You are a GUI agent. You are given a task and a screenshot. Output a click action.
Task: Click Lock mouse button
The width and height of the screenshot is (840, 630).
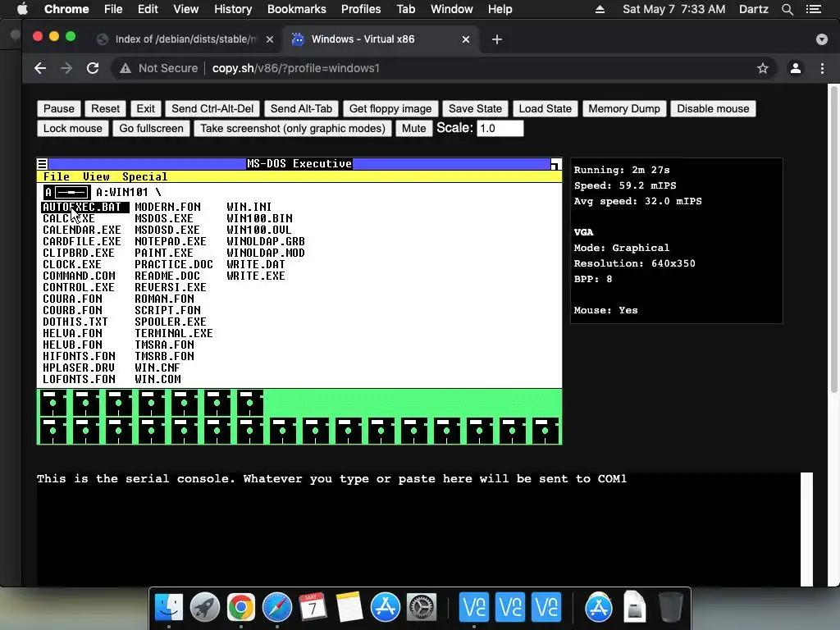tap(73, 129)
